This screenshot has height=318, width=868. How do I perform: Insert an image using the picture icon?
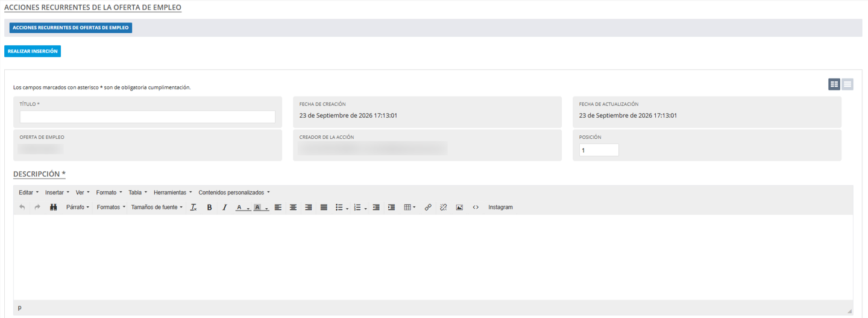459,207
